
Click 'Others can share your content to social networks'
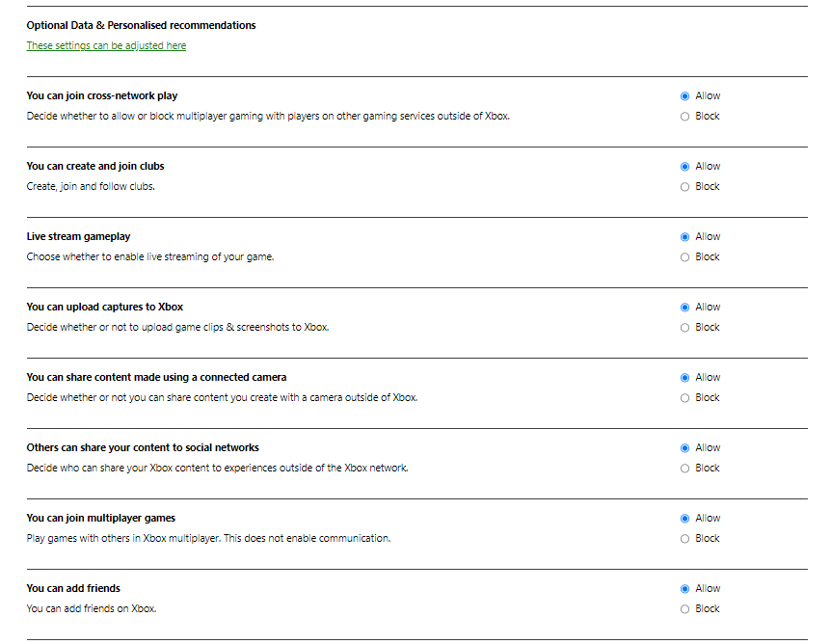tap(143, 448)
